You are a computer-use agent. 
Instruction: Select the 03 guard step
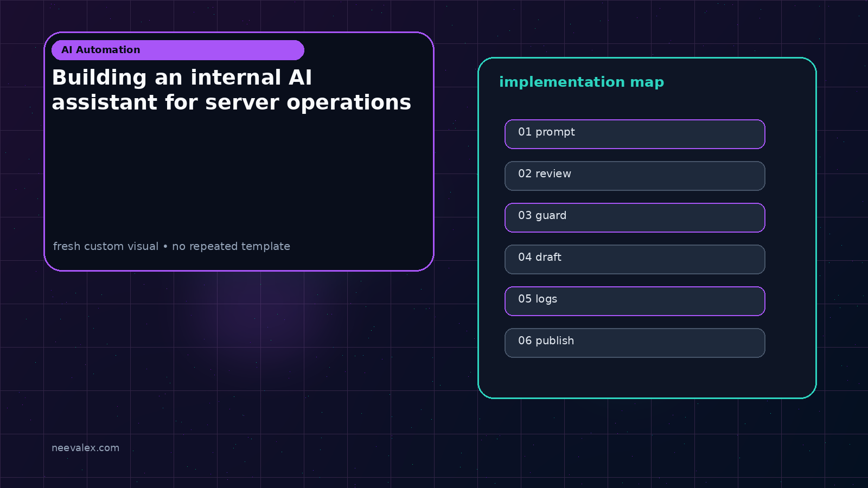635,217
